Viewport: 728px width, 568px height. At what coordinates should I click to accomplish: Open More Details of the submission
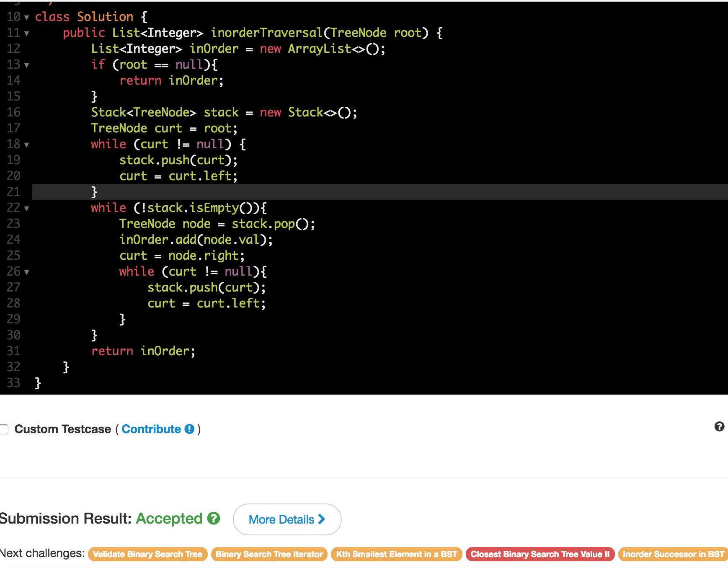tap(287, 519)
